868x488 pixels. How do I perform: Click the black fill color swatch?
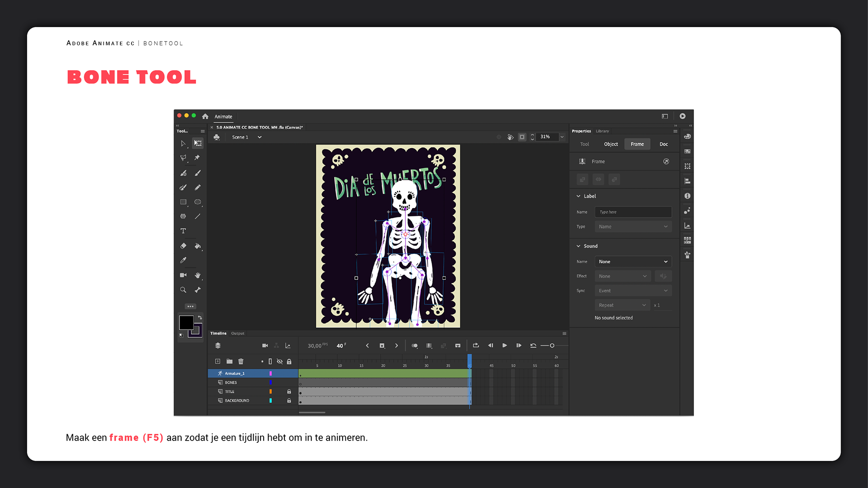coord(186,322)
